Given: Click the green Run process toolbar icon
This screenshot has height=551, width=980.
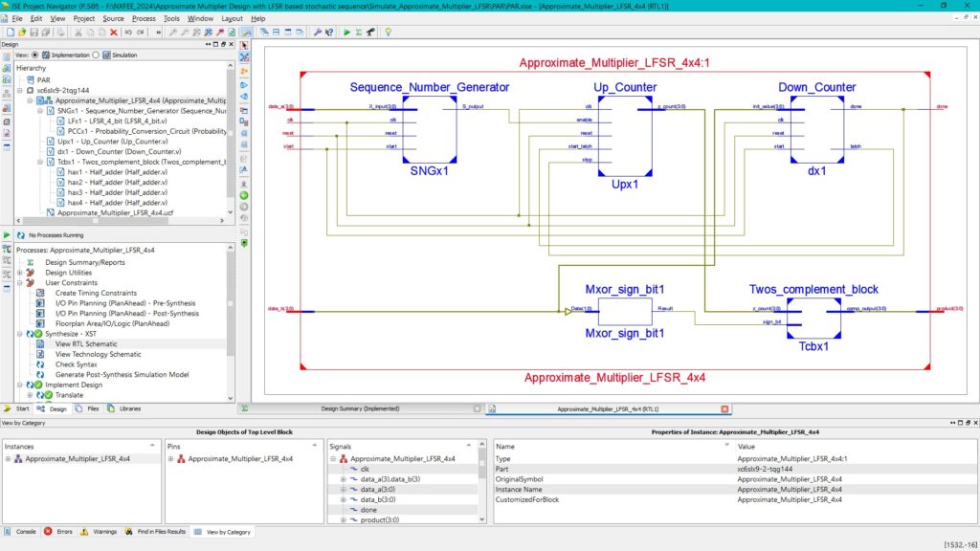Looking at the screenshot, I should click(x=346, y=30).
